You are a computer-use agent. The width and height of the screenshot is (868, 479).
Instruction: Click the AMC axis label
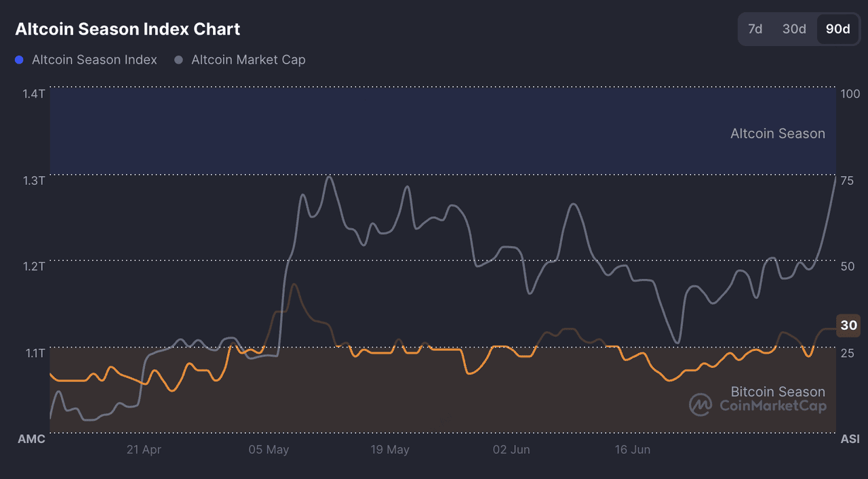31,439
